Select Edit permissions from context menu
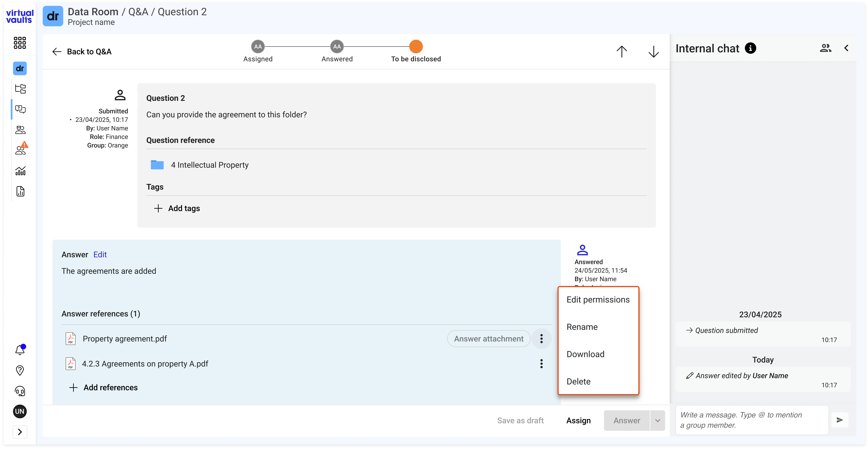The height and width of the screenshot is (449, 868). [x=598, y=300]
